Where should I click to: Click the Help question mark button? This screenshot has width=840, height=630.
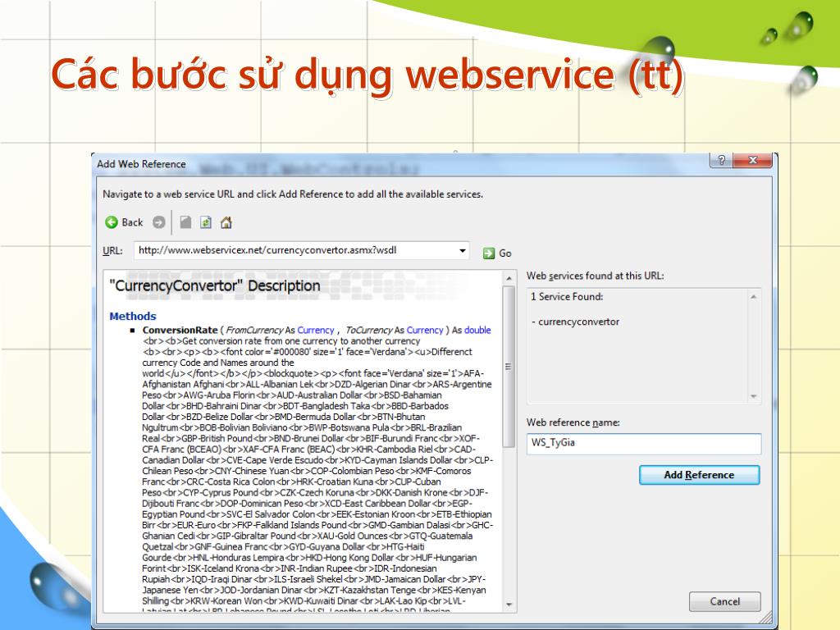(722, 160)
